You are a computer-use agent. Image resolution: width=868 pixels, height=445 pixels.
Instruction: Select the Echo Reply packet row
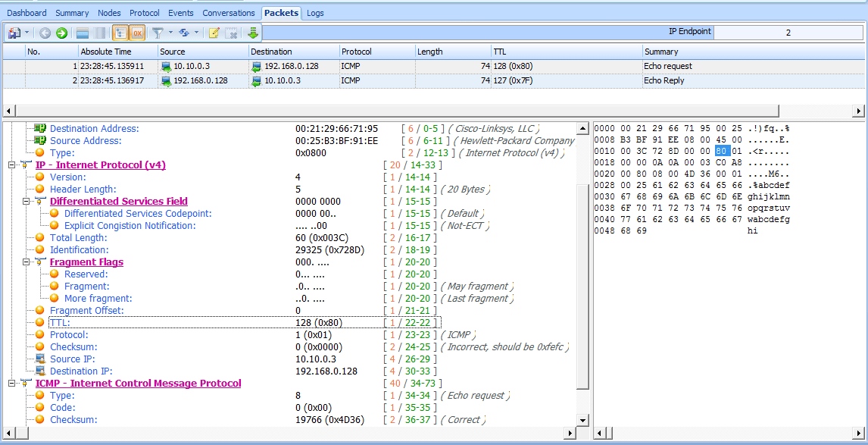pos(433,80)
